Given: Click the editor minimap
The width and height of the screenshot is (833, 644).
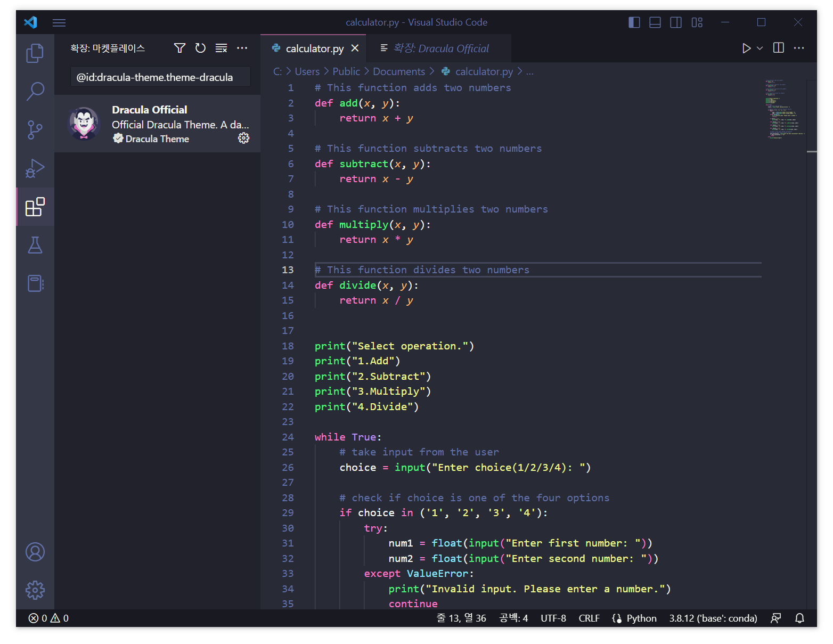Looking at the screenshot, I should 785,109.
